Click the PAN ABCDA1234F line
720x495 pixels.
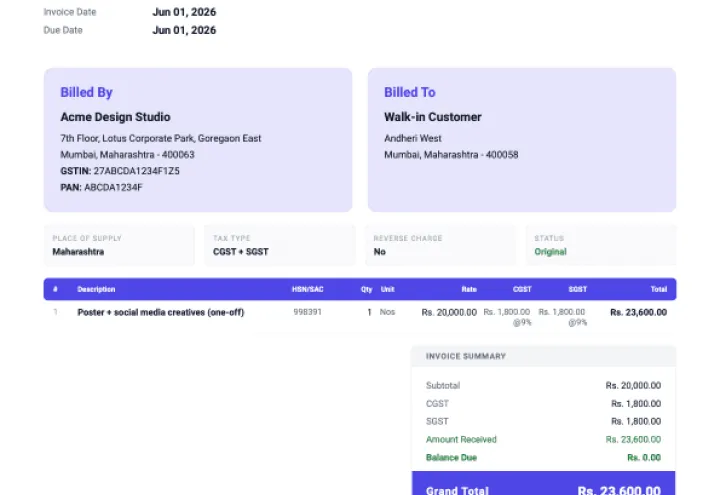(x=101, y=187)
